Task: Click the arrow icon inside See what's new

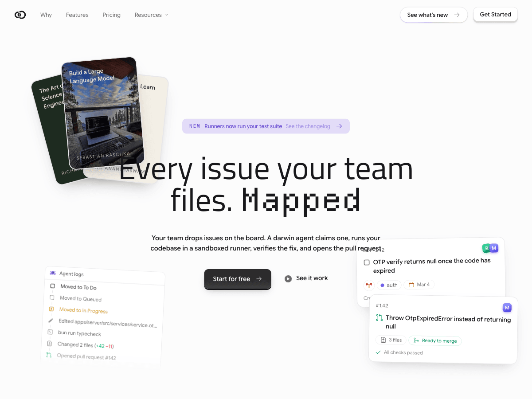Action: [457, 15]
